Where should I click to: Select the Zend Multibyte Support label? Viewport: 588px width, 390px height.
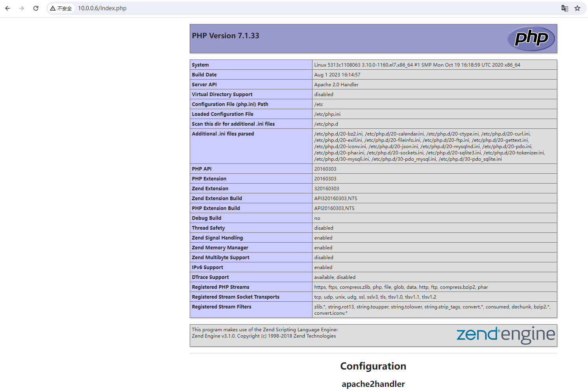[x=221, y=258]
